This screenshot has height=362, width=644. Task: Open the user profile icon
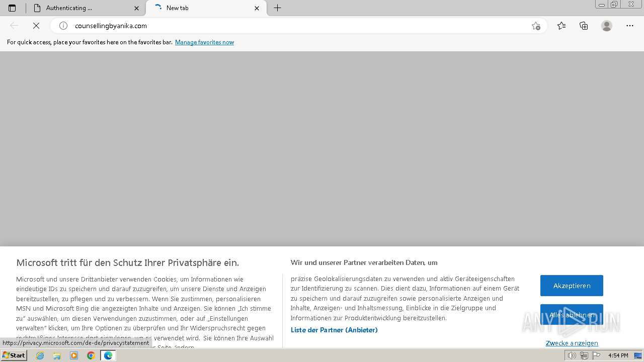[607, 26]
